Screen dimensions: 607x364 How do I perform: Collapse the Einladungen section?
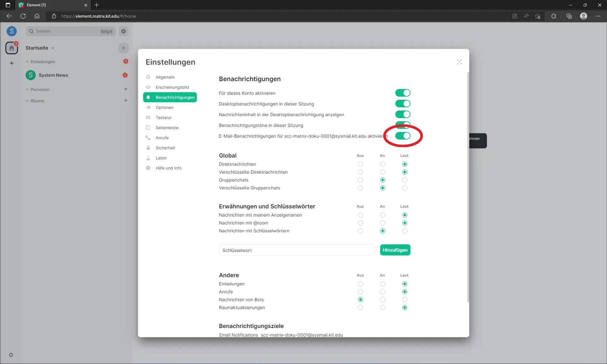coord(27,62)
